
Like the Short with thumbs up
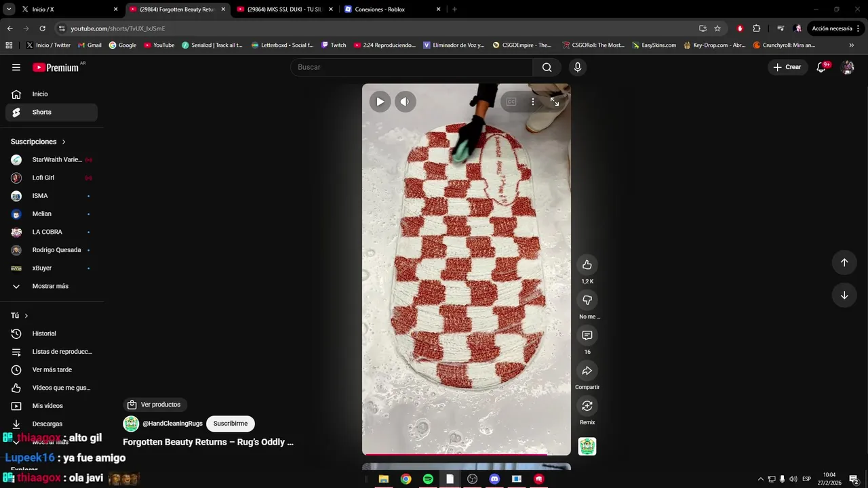pos(587,265)
